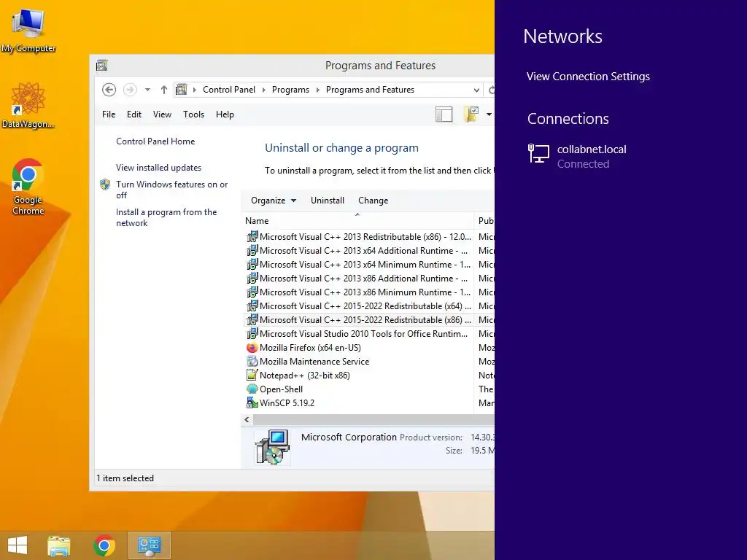Open the recent locations dropdown arrow

147,90
